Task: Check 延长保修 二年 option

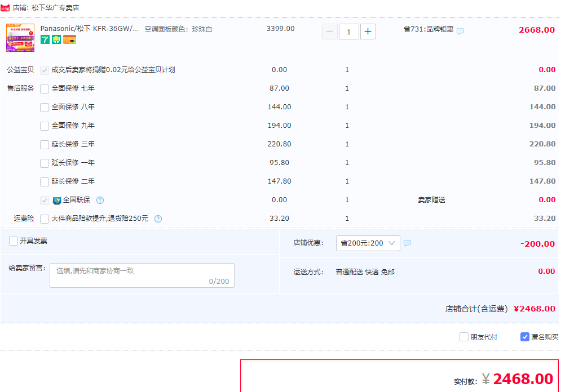Action: (45, 182)
